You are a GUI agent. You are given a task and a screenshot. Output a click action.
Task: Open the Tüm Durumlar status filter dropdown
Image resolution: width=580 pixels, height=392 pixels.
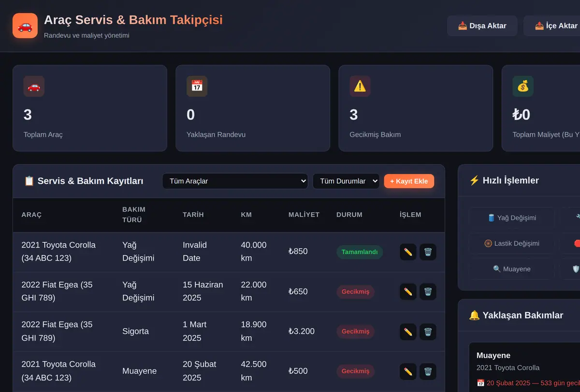click(x=346, y=181)
